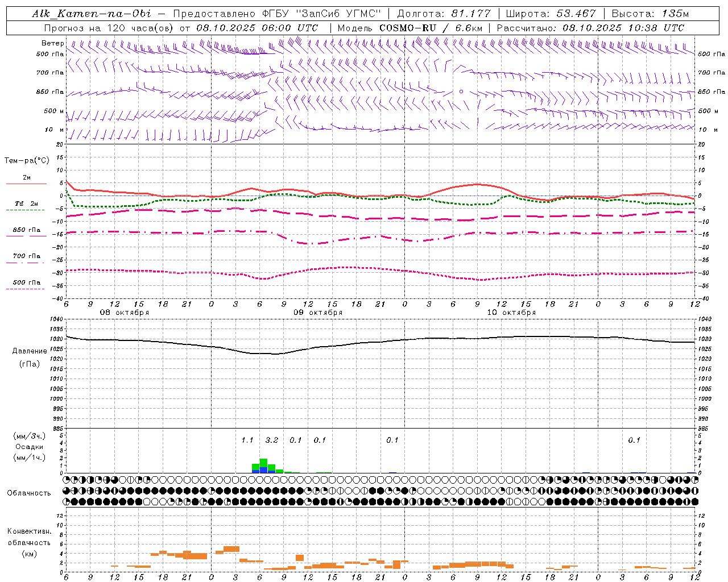Click the solid red 2м legend line
The height and width of the screenshot is (582, 728).
26,184
